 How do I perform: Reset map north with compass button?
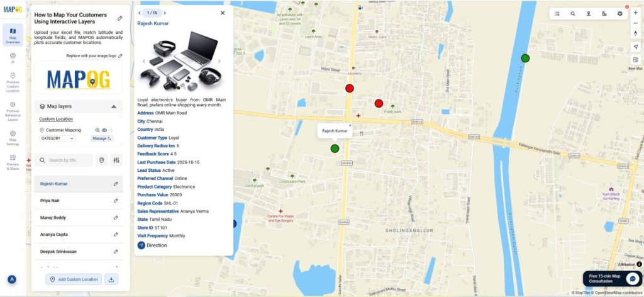tap(636, 34)
